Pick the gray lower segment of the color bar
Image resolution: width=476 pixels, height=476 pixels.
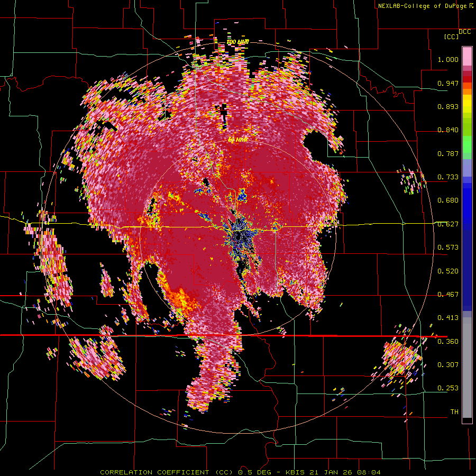click(467, 368)
